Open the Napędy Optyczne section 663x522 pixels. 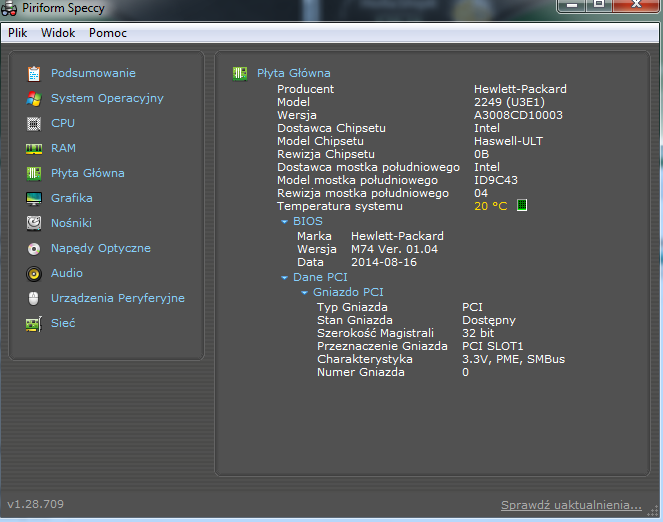pos(101,248)
